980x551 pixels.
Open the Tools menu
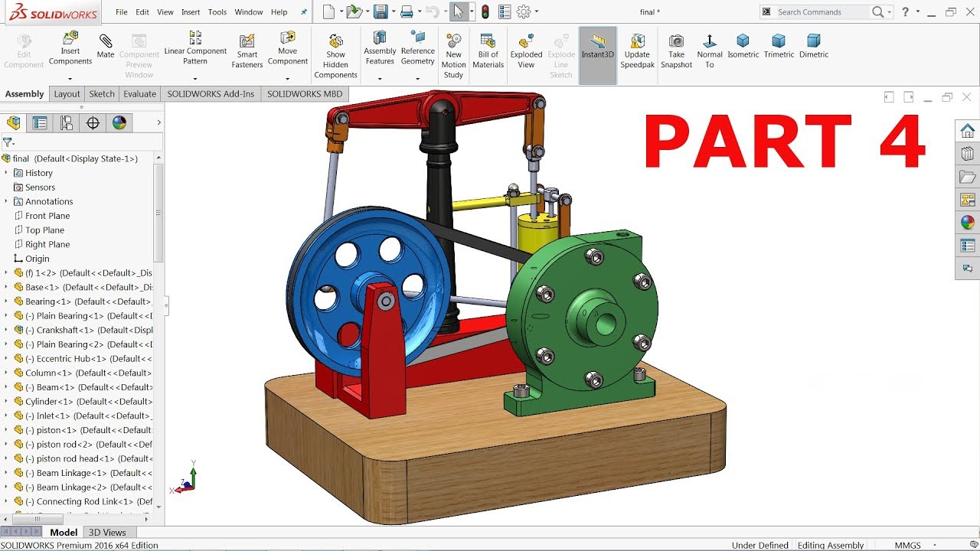tap(217, 12)
